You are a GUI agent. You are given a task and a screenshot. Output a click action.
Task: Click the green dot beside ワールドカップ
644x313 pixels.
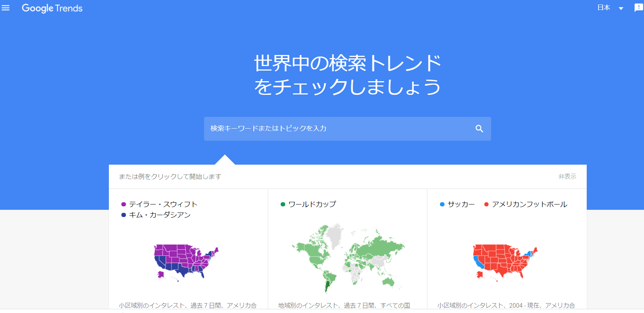pos(283,204)
